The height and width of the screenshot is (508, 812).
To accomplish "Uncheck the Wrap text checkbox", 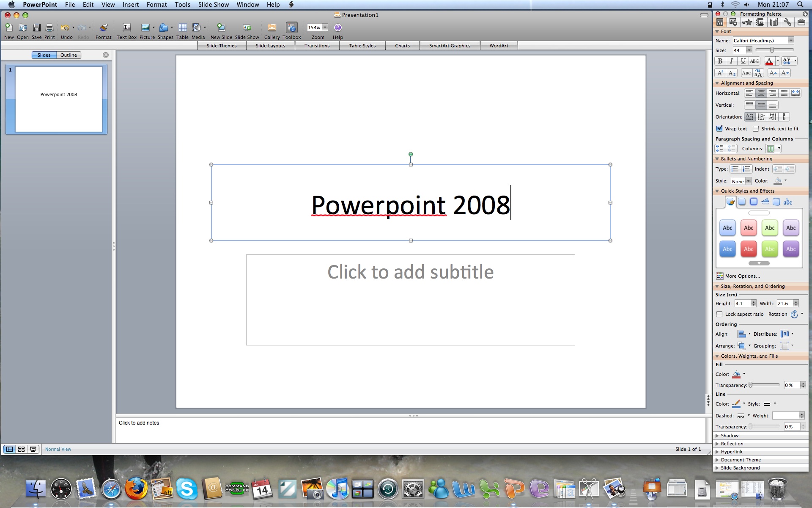I will coord(719,128).
